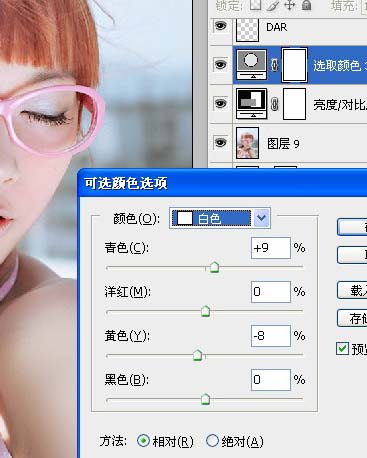Click the 洋红 slider handle
The image size is (367, 458).
(x=206, y=311)
